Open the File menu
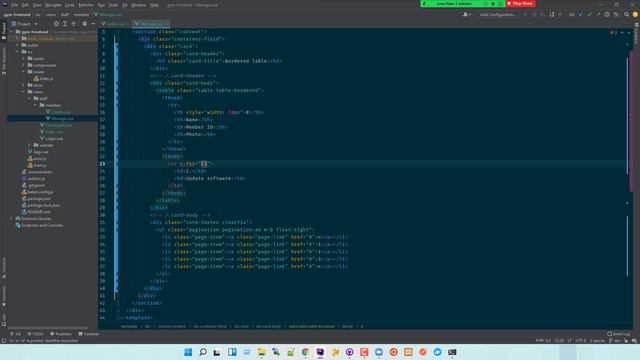 pos(15,5)
